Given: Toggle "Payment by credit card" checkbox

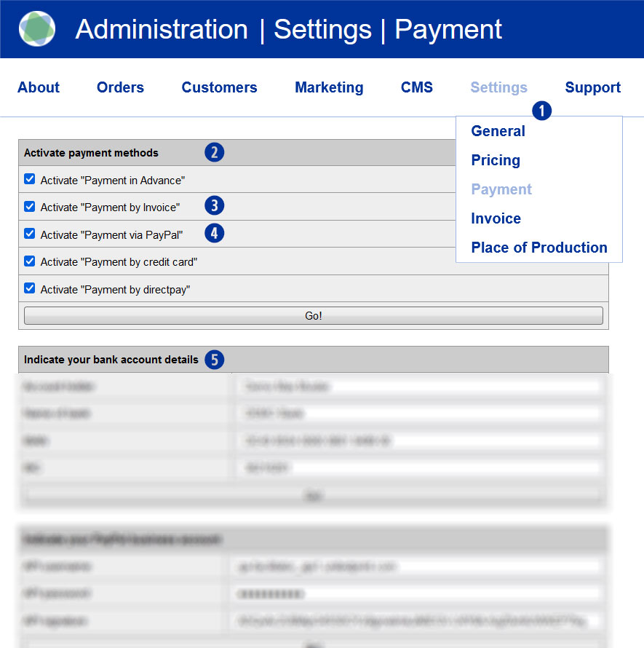Looking at the screenshot, I should (x=30, y=261).
